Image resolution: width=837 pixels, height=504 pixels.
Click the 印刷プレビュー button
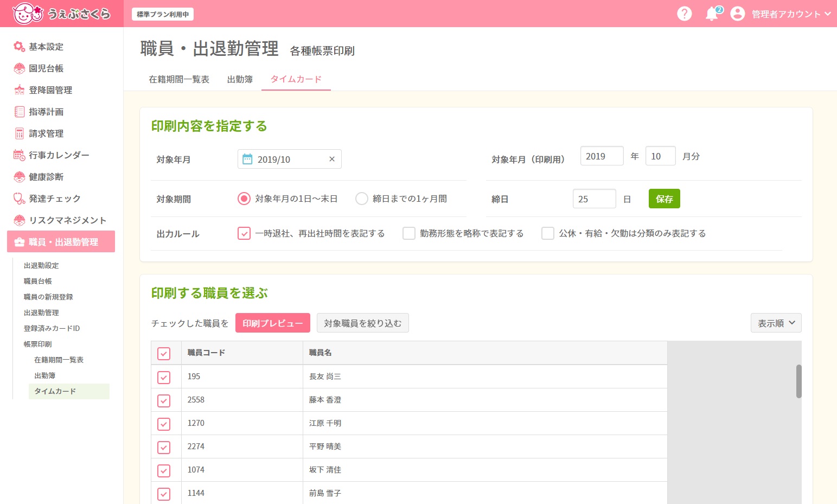tap(273, 323)
